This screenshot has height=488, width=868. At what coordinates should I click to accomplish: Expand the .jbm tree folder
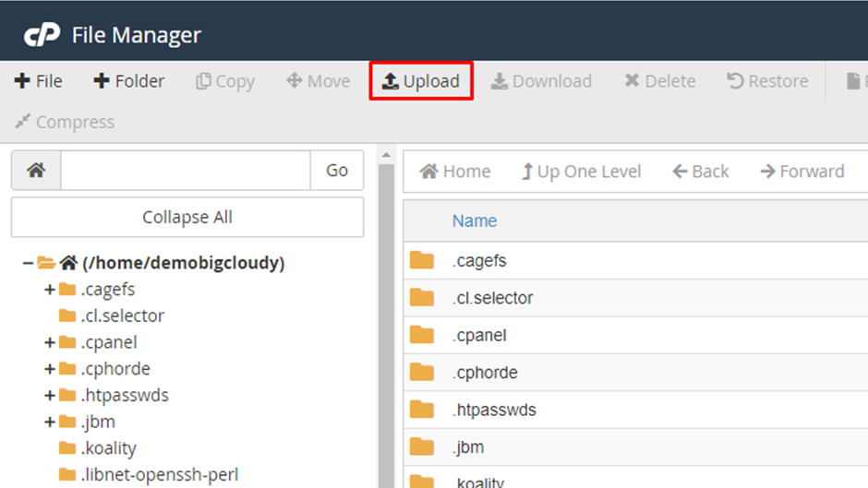click(50, 422)
